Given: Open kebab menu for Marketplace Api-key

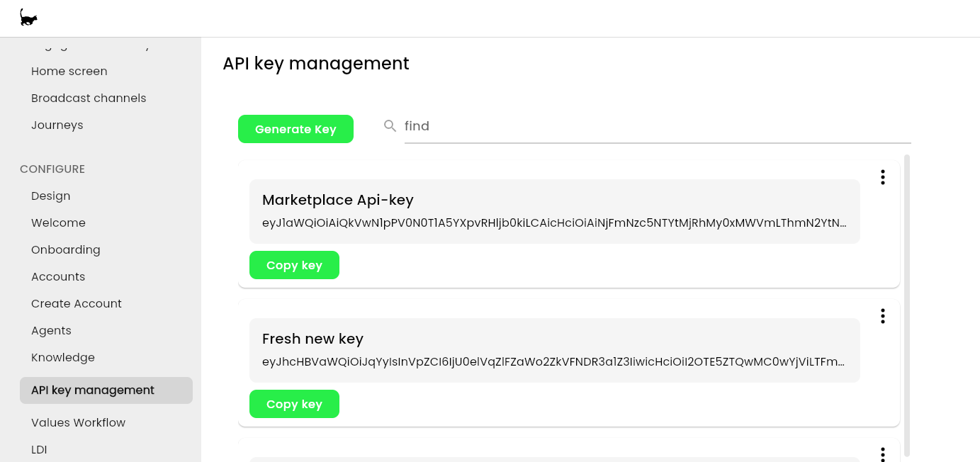Looking at the screenshot, I should [882, 177].
